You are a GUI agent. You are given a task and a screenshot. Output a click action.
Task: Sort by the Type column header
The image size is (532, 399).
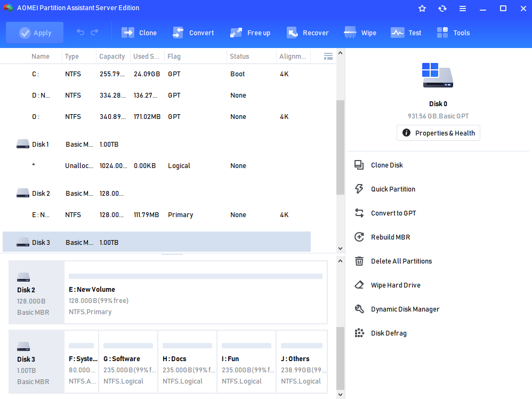(72, 57)
